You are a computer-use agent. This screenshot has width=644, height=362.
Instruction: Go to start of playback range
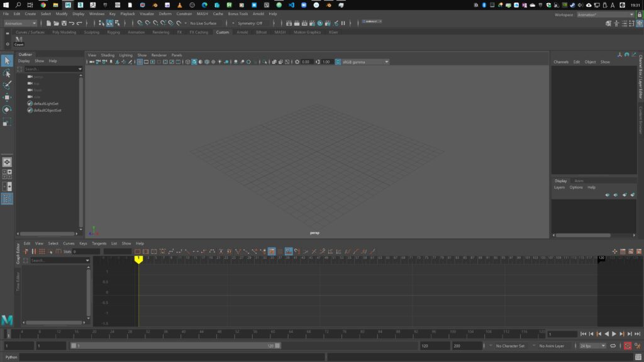point(583,334)
